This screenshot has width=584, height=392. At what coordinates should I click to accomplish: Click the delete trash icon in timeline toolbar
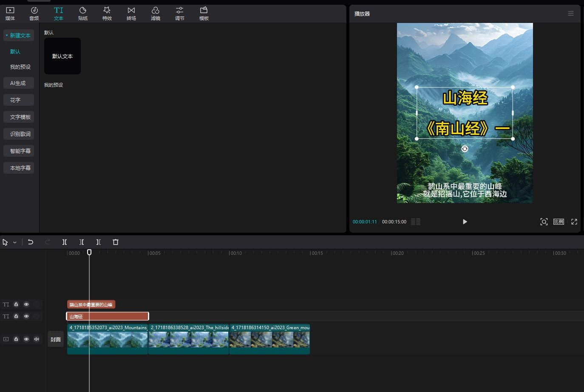point(116,242)
